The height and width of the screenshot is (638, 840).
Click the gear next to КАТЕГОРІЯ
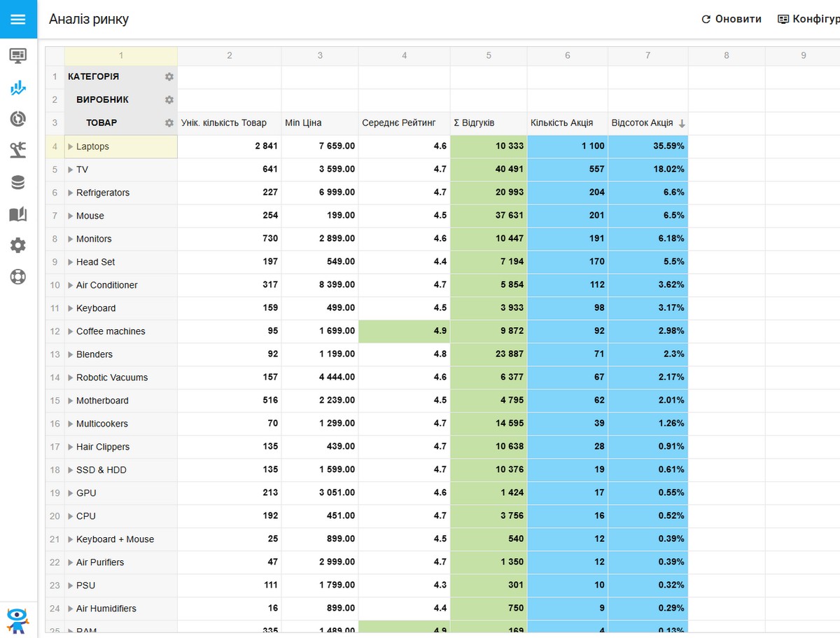pos(169,77)
